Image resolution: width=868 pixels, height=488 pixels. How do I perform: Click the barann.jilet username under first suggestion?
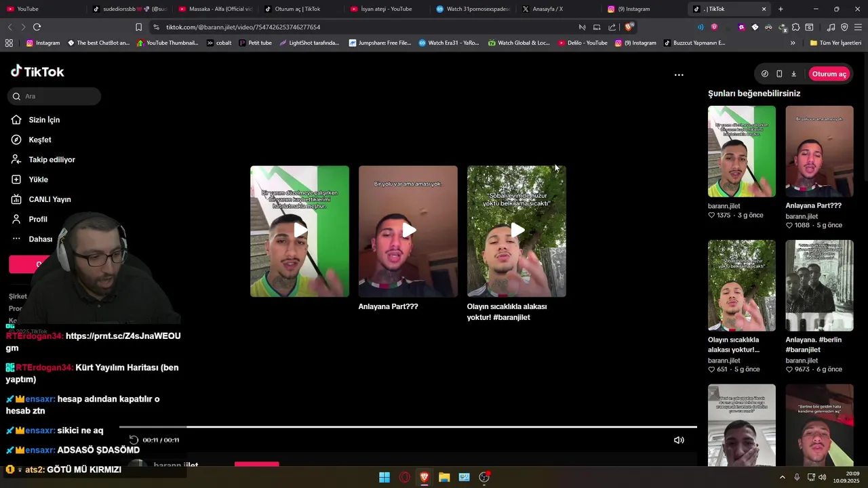(x=724, y=206)
